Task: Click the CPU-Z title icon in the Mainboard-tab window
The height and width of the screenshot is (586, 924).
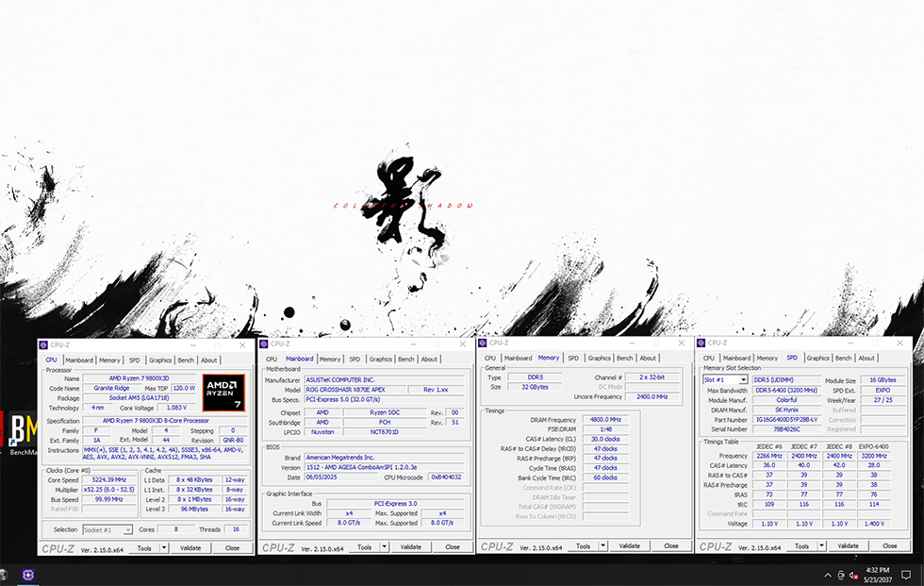Action: point(264,343)
